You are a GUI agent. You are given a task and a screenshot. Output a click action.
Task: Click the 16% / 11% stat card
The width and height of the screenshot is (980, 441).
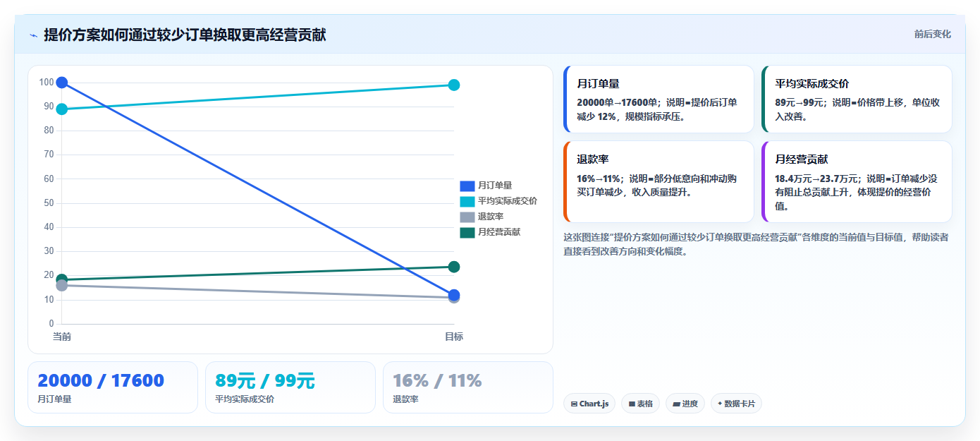[x=468, y=387]
